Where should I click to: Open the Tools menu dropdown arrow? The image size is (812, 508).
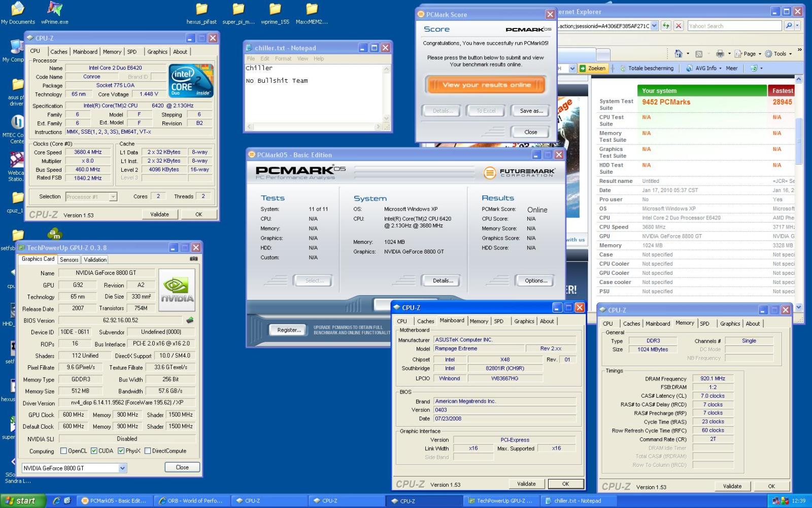click(x=791, y=54)
